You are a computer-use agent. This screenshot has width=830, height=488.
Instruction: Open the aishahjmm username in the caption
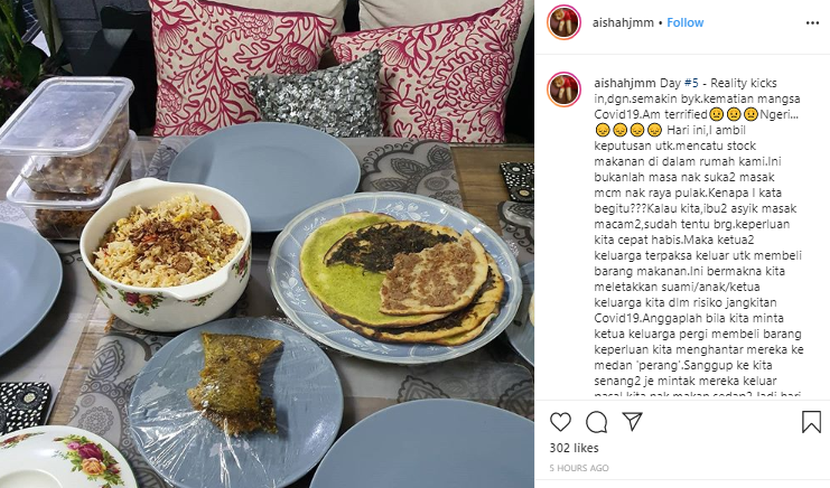[x=625, y=83]
